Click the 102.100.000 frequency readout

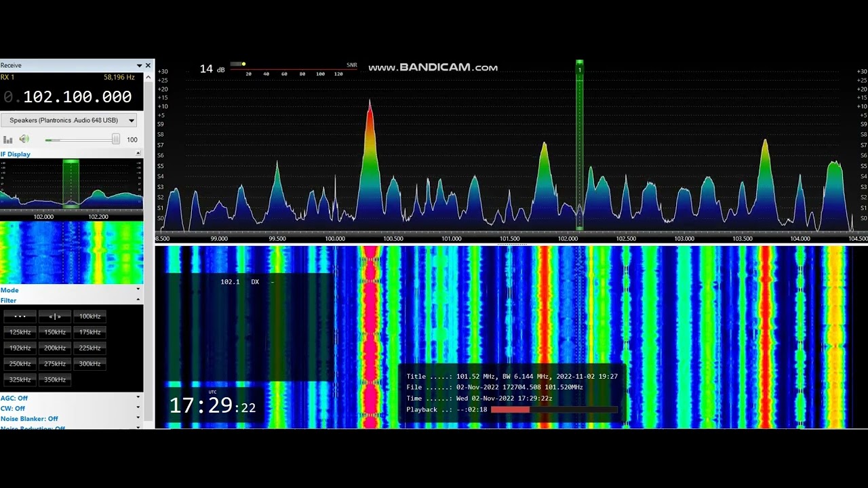click(x=77, y=97)
